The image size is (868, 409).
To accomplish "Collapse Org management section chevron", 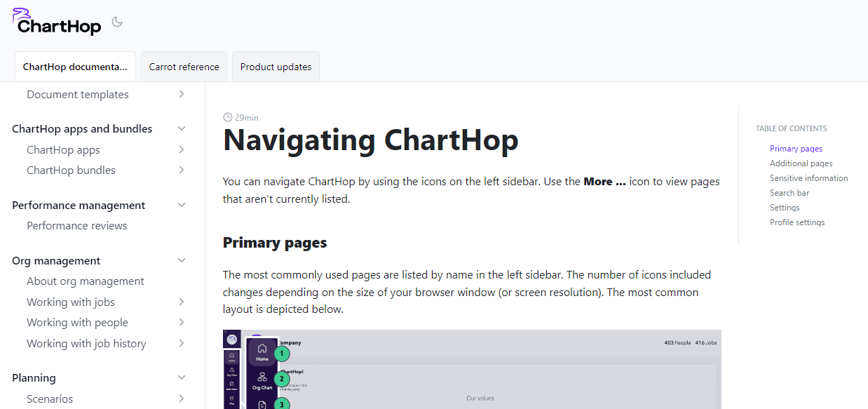I will 182,260.
